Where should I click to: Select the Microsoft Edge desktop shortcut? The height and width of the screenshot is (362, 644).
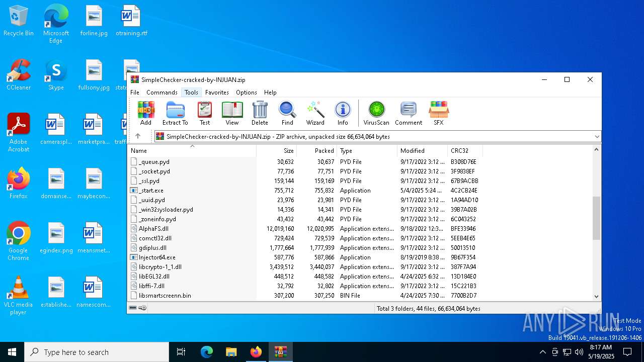(56, 24)
